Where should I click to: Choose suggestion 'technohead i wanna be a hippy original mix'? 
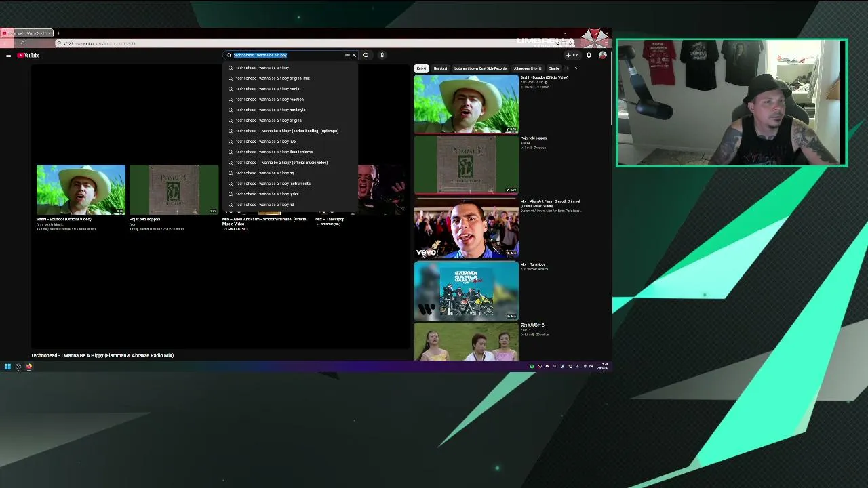(x=290, y=79)
